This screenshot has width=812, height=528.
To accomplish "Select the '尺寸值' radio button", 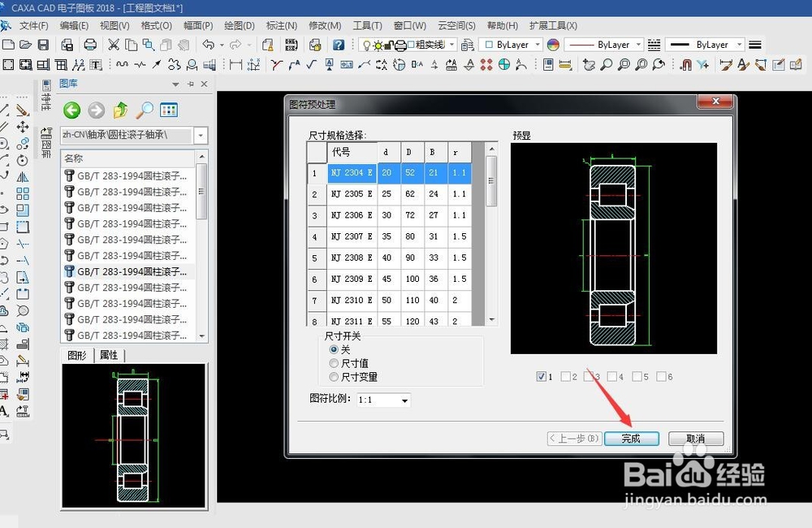I will [334, 363].
